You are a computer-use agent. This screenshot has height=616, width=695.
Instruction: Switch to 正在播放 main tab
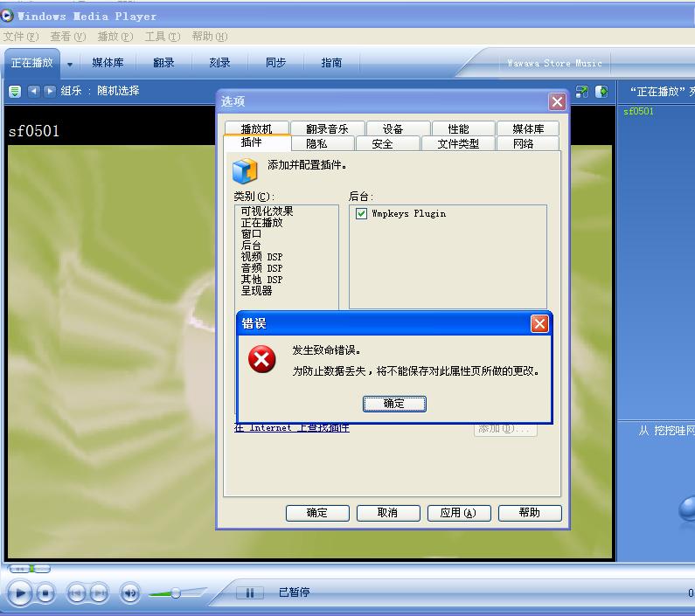[32, 63]
